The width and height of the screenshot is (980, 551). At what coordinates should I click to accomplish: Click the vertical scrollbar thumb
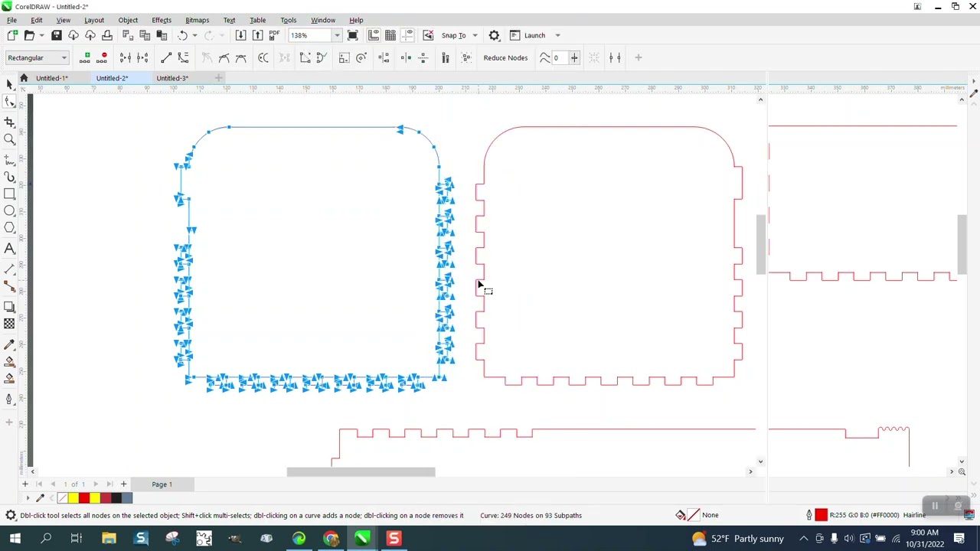pyautogui.click(x=760, y=245)
